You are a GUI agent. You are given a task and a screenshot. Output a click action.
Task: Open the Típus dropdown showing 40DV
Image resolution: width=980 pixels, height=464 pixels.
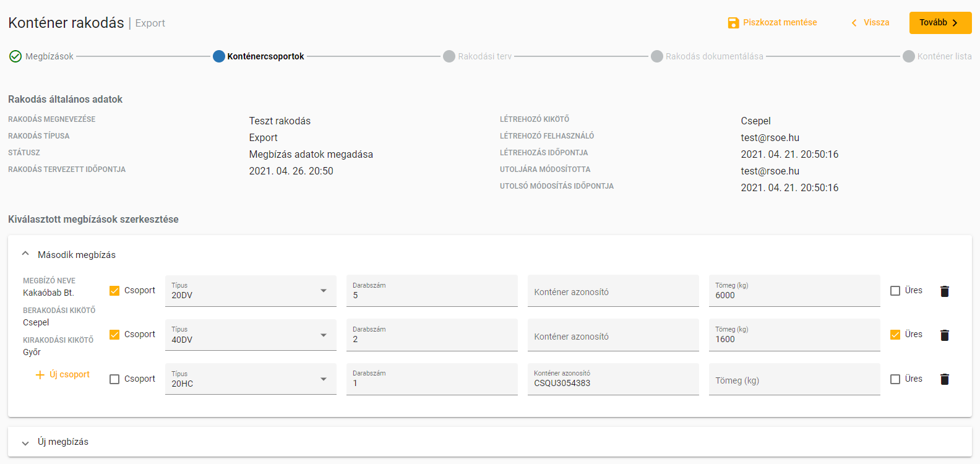coord(251,335)
